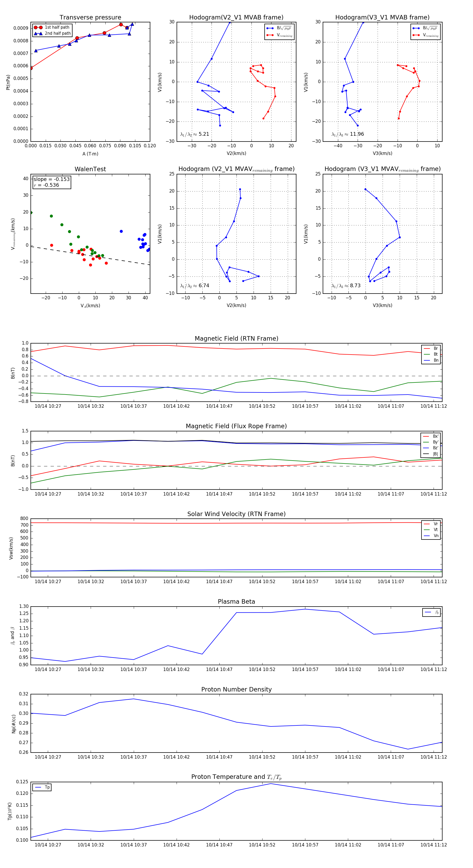Click the '2nd half path' legend entry

click(52, 33)
